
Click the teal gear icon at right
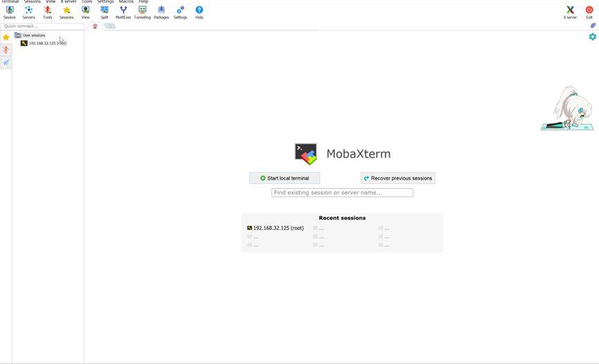pos(593,37)
